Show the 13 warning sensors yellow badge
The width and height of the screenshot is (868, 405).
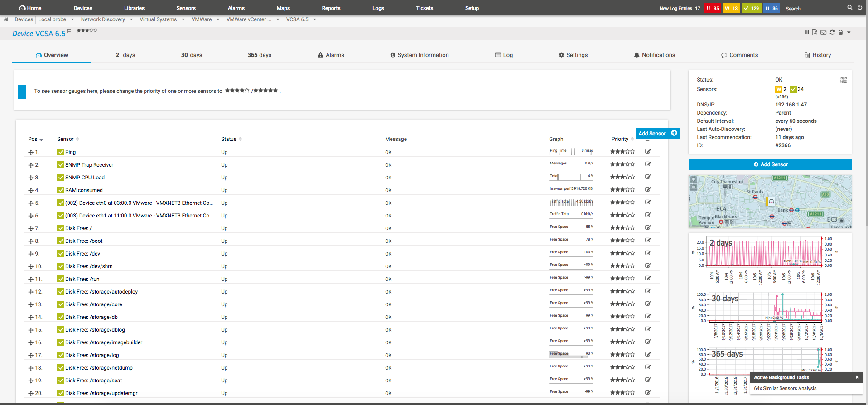pos(731,8)
